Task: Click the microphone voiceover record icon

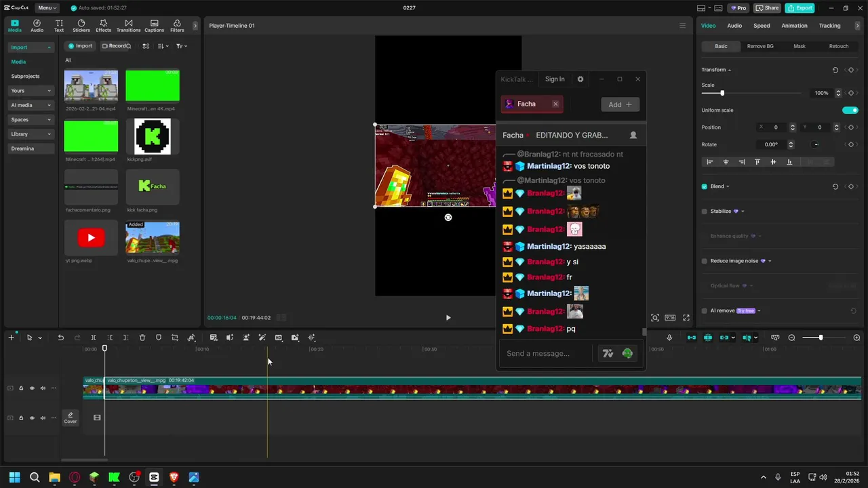Action: (669, 338)
